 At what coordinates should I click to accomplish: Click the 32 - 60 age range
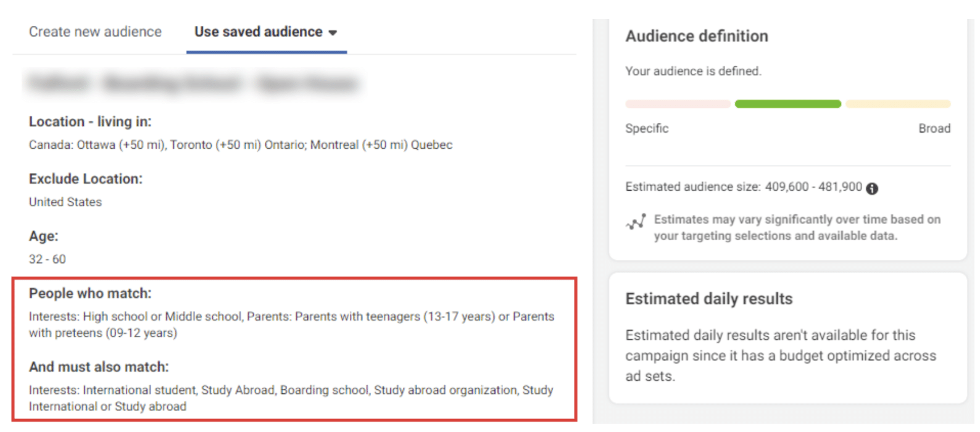pos(47,259)
